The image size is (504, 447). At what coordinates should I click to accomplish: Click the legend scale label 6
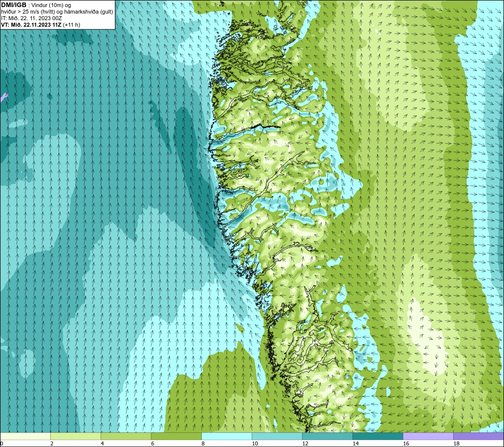pyautogui.click(x=153, y=444)
